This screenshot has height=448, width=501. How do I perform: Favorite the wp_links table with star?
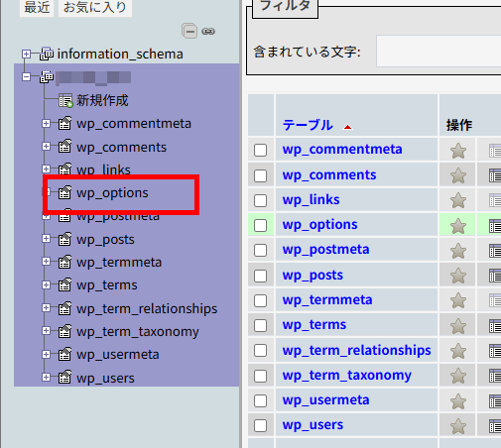tap(458, 200)
